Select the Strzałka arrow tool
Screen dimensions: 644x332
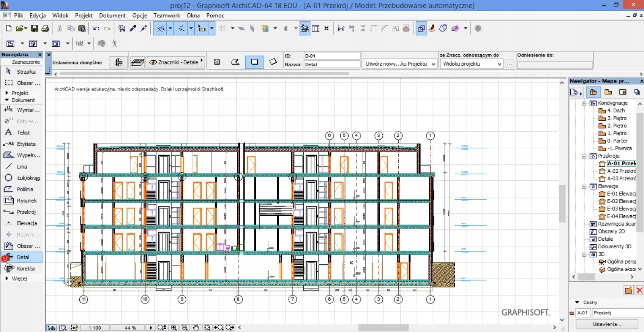click(22, 72)
